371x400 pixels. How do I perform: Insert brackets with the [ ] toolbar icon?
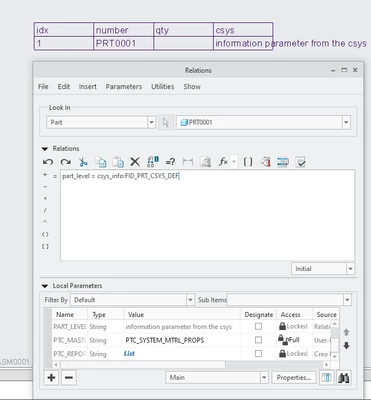click(x=248, y=162)
